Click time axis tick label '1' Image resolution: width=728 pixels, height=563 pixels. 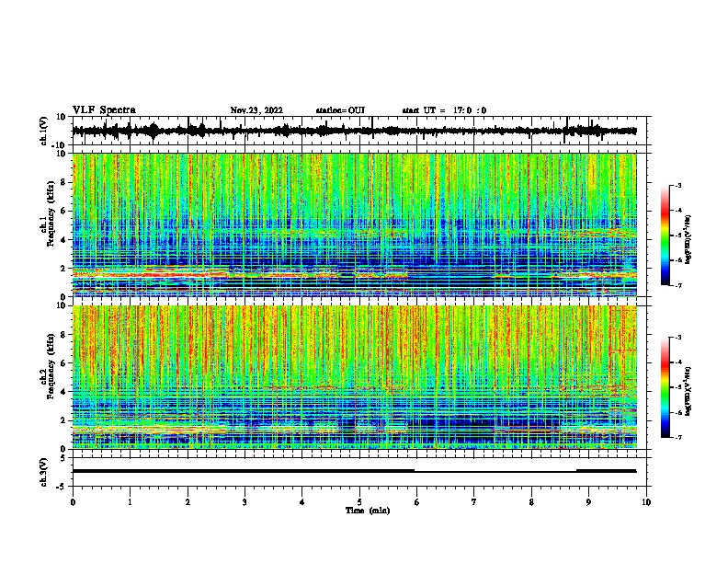pos(130,502)
